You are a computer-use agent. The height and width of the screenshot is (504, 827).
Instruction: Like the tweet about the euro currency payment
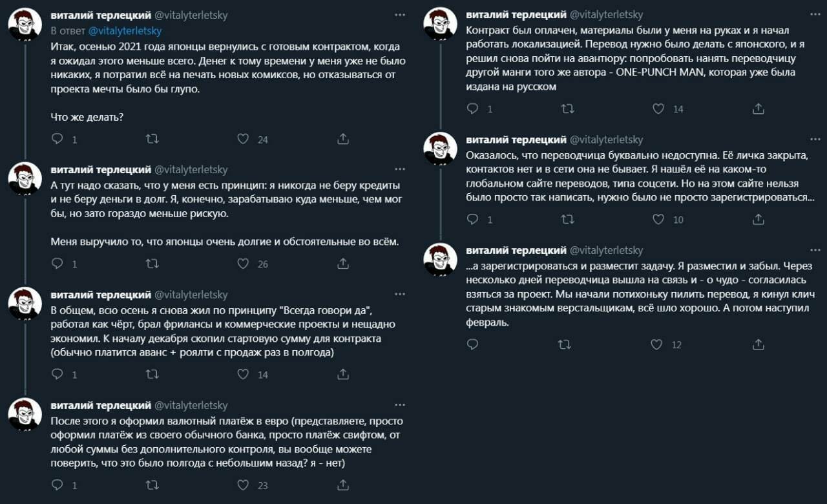click(243, 485)
